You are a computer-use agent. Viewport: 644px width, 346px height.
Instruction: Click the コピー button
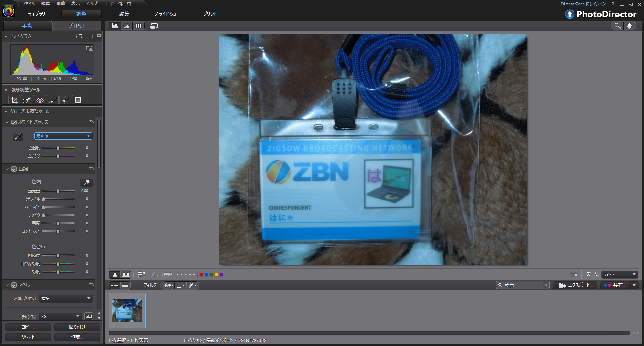click(x=28, y=327)
